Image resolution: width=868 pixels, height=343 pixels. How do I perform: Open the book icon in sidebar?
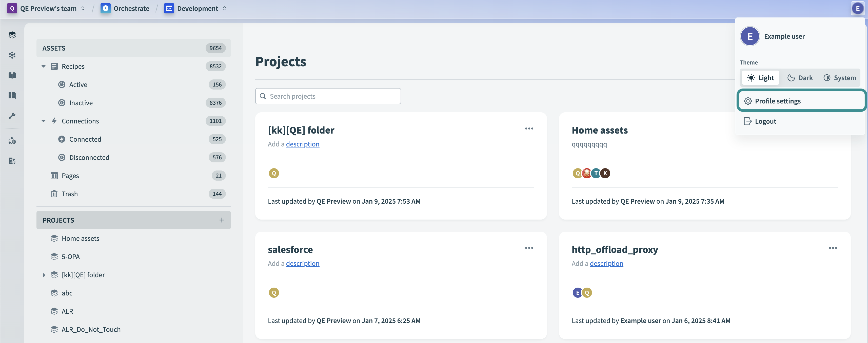pyautogui.click(x=12, y=75)
